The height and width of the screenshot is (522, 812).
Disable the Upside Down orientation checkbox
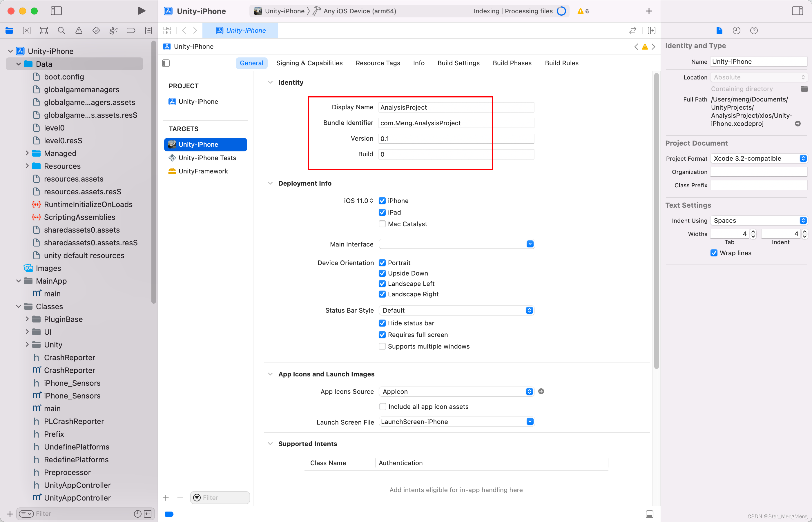tap(382, 273)
